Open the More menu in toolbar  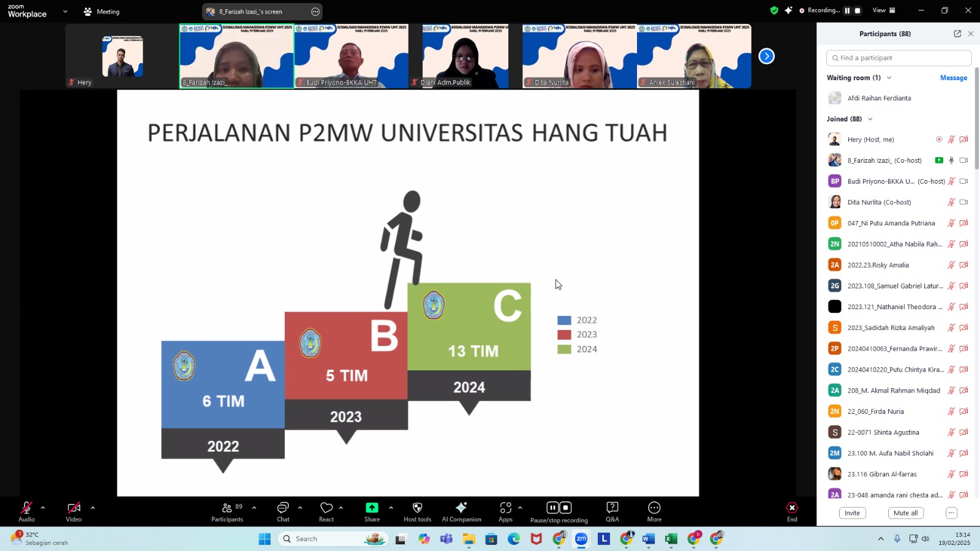[x=654, y=508]
